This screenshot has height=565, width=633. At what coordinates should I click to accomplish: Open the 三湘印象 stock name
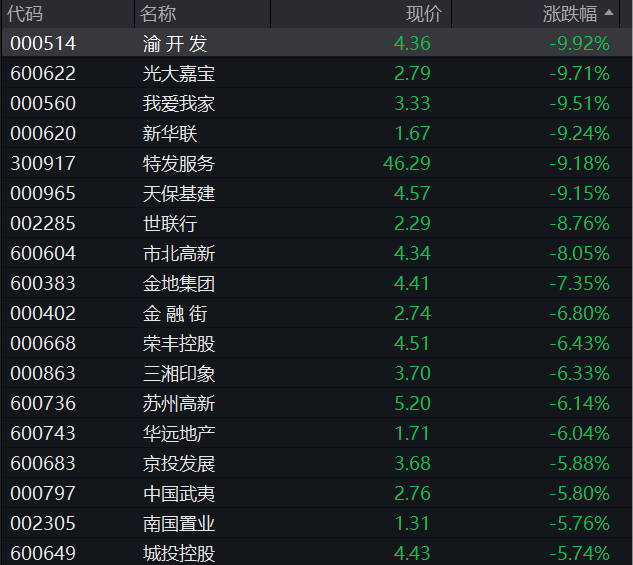point(179,373)
